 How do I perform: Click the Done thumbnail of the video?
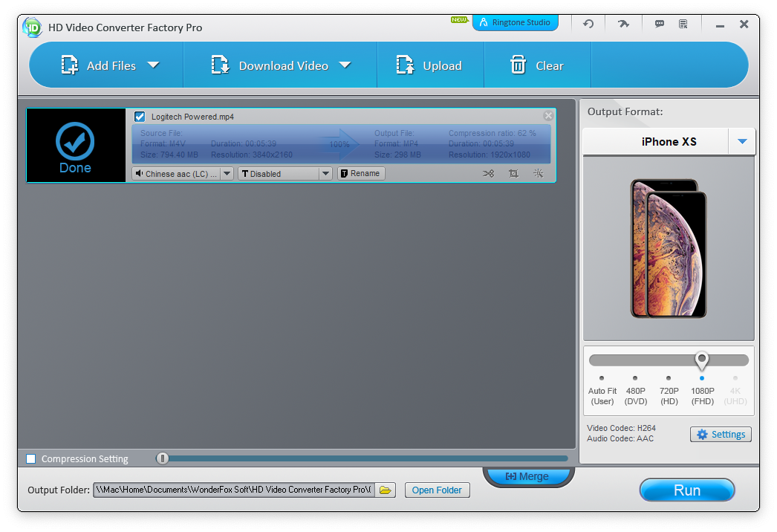[x=76, y=146]
